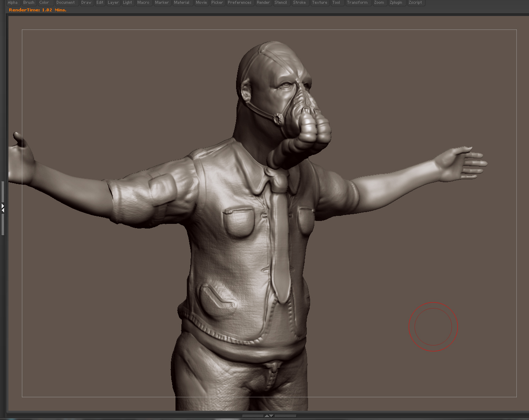Open the Stencil menu

pyautogui.click(x=281, y=3)
